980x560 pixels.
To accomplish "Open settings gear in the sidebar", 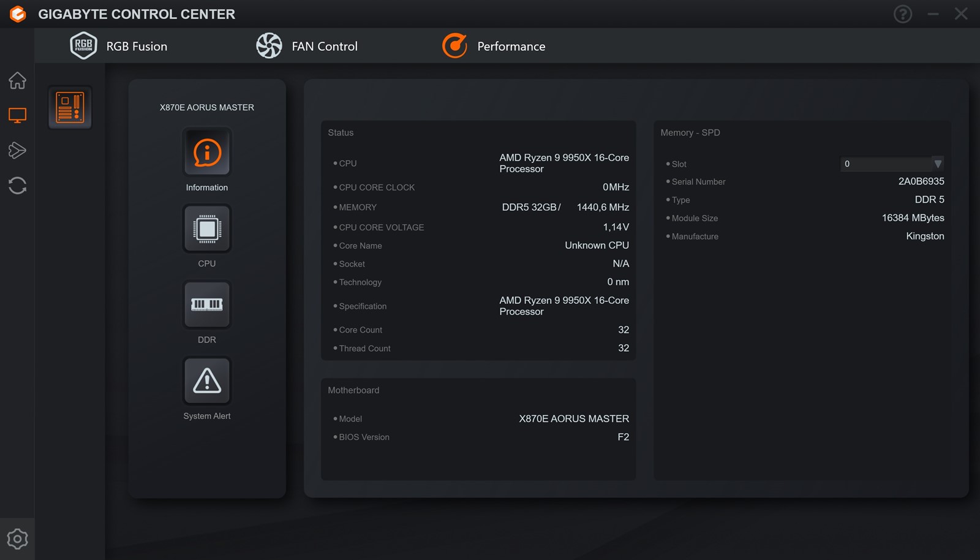I will (17, 539).
